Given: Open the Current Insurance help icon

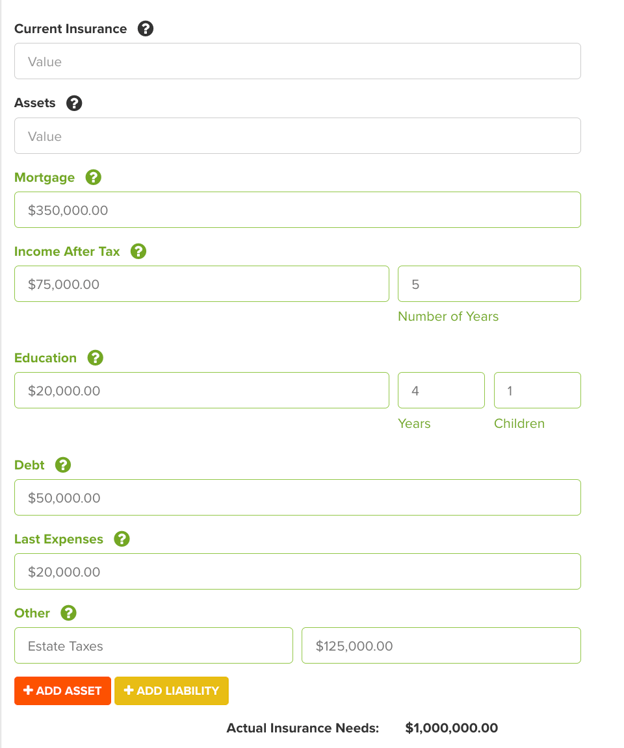Looking at the screenshot, I should [x=146, y=29].
